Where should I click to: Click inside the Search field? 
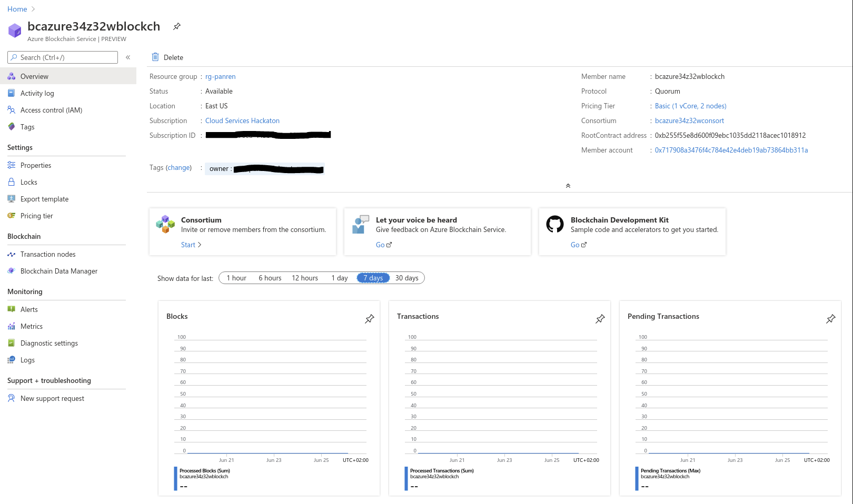click(x=63, y=57)
